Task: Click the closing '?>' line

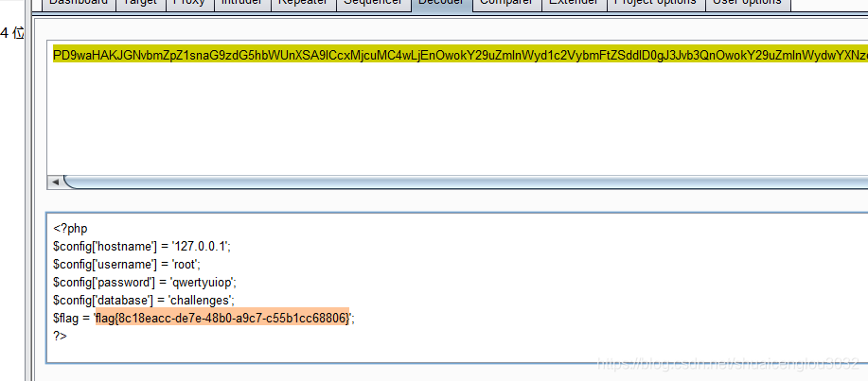Action: click(60, 336)
